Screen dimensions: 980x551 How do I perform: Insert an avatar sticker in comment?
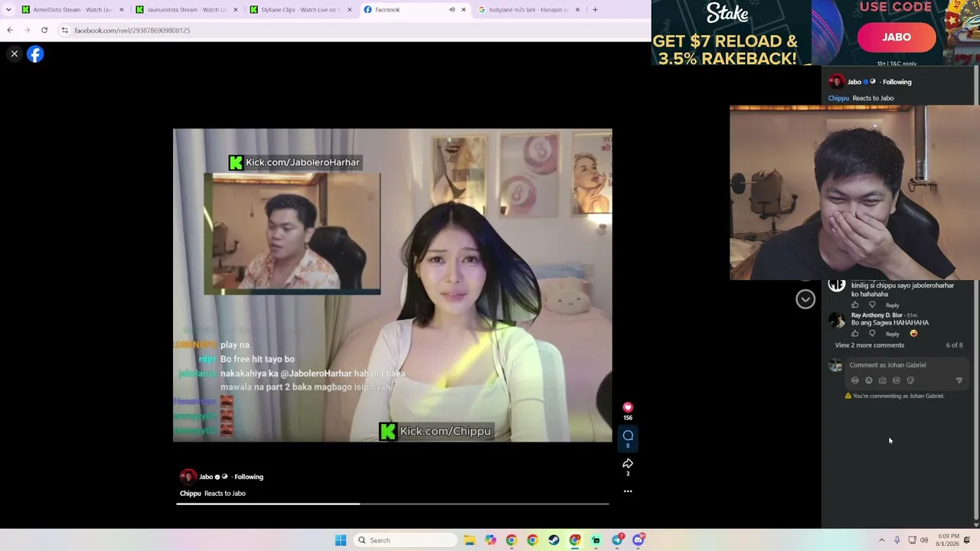855,380
